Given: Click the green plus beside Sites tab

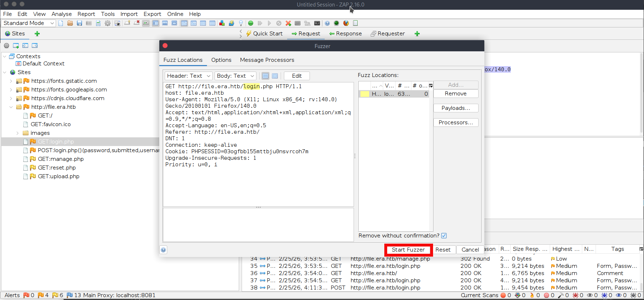Looking at the screenshot, I should click(x=37, y=34).
